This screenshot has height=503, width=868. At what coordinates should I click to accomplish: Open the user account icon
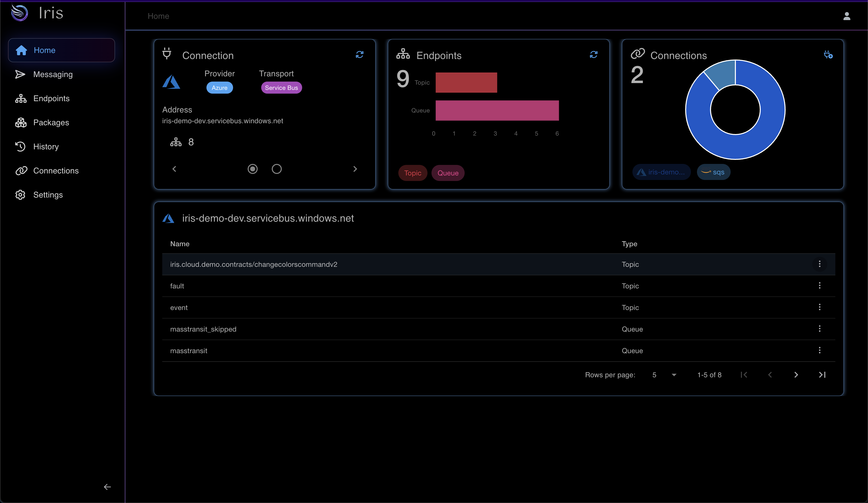(x=847, y=16)
